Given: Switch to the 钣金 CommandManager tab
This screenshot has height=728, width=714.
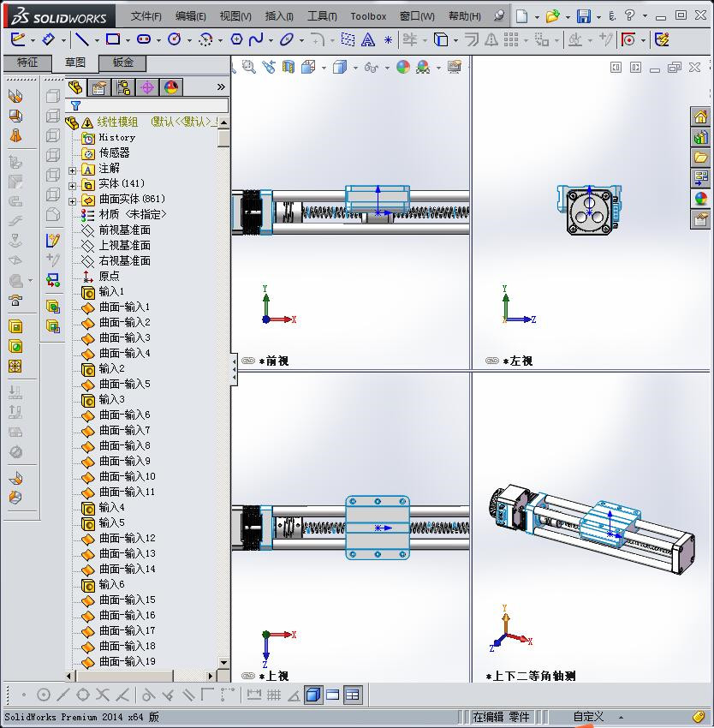Looking at the screenshot, I should point(124,63).
